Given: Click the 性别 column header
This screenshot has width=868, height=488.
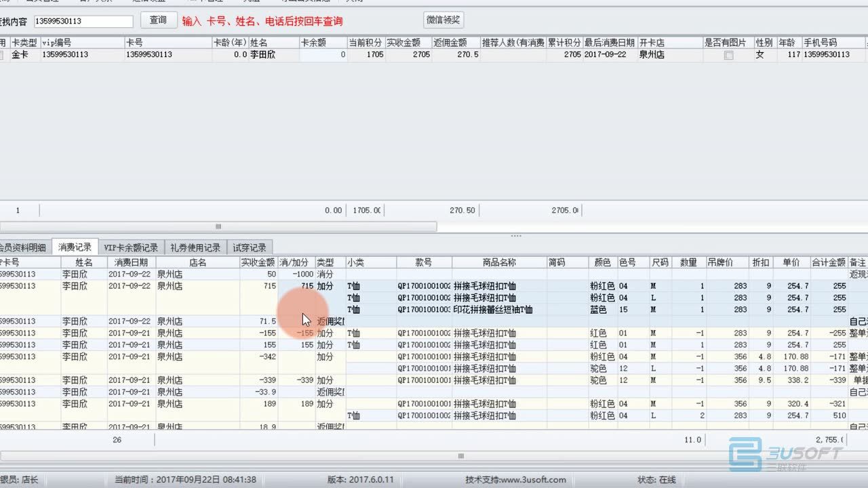Looking at the screenshot, I should pyautogui.click(x=765, y=43).
